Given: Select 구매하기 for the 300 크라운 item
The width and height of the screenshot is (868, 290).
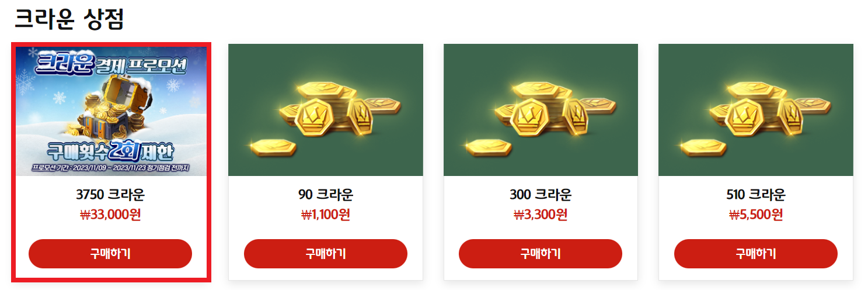Looking at the screenshot, I should [541, 254].
